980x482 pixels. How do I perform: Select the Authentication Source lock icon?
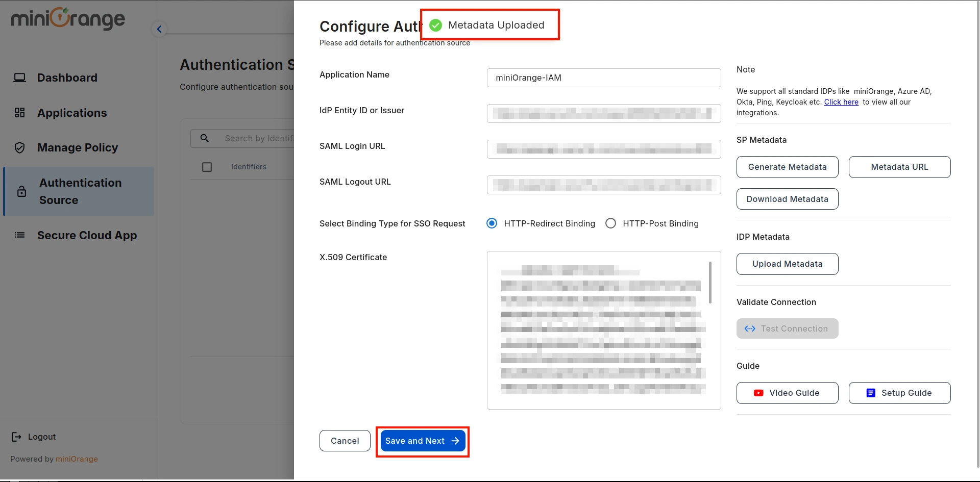tap(21, 191)
